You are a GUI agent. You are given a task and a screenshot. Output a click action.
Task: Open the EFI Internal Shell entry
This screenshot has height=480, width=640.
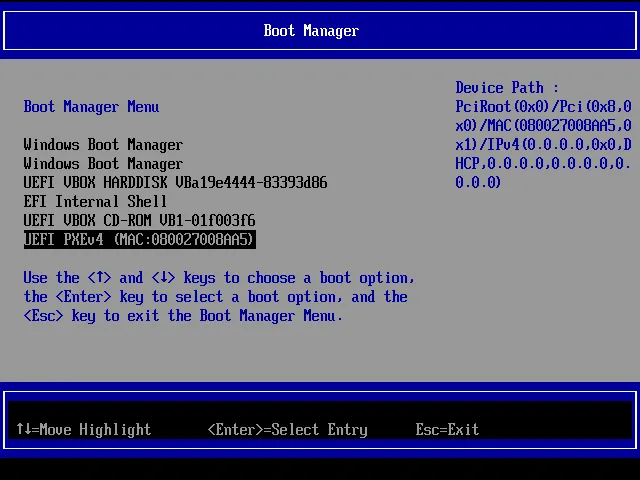[x=95, y=202]
